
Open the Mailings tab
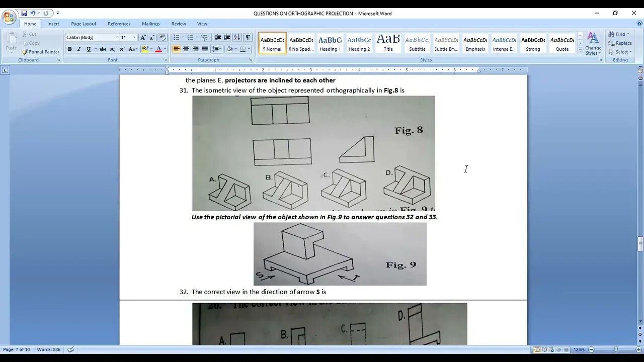point(150,24)
